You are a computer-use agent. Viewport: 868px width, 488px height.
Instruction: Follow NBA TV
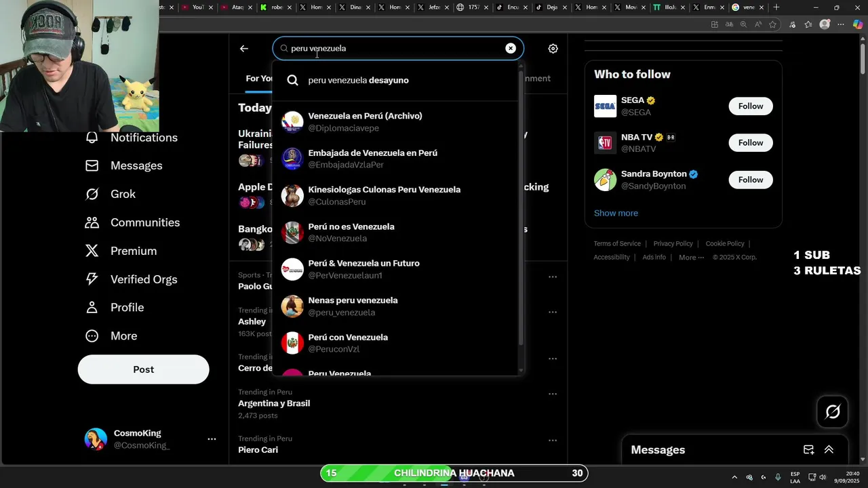tap(751, 143)
